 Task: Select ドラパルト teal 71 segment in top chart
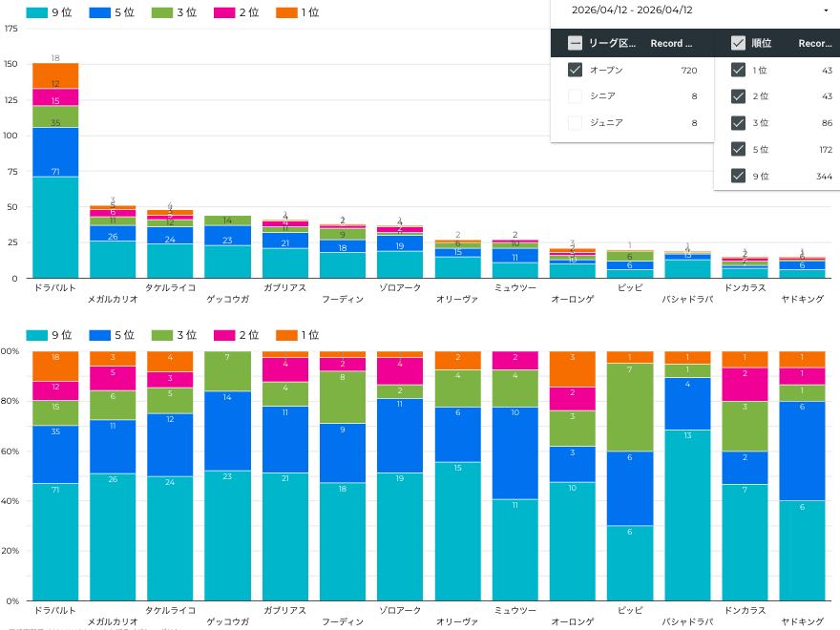click(55, 227)
